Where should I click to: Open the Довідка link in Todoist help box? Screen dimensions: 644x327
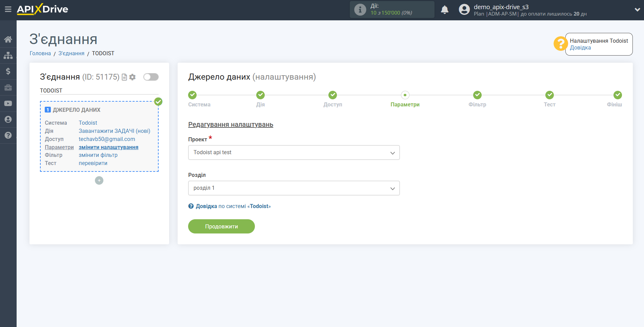click(580, 48)
